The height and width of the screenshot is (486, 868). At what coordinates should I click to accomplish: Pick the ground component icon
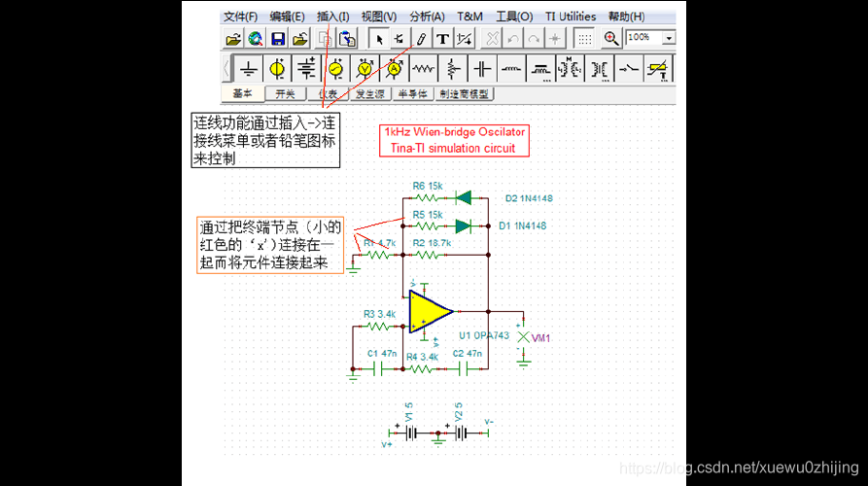[248, 69]
